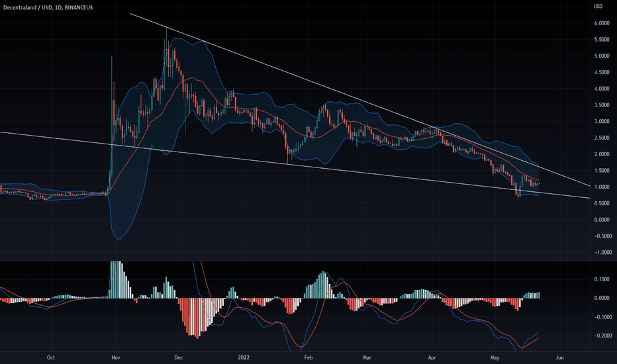Click the 2.0000 price axis label
617x364 pixels.
coord(602,154)
